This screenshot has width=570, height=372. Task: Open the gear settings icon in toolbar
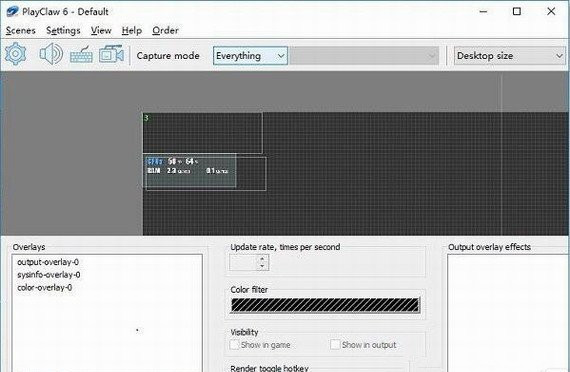pyautogui.click(x=15, y=54)
